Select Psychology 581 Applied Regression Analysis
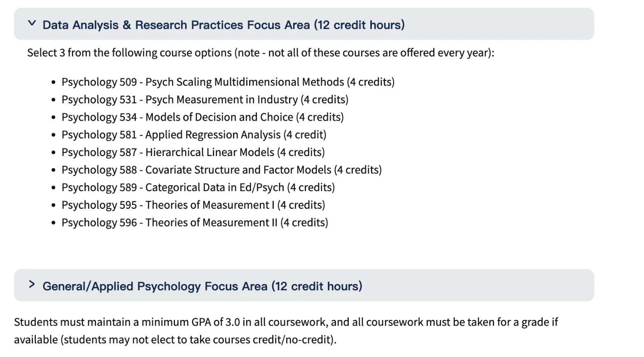This screenshot has width=644, height=357. click(x=194, y=135)
